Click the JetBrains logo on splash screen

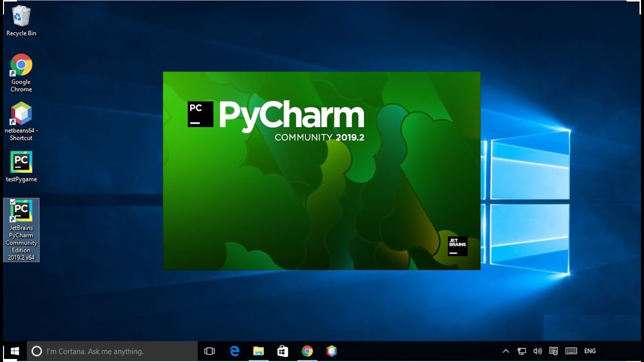coord(457,246)
